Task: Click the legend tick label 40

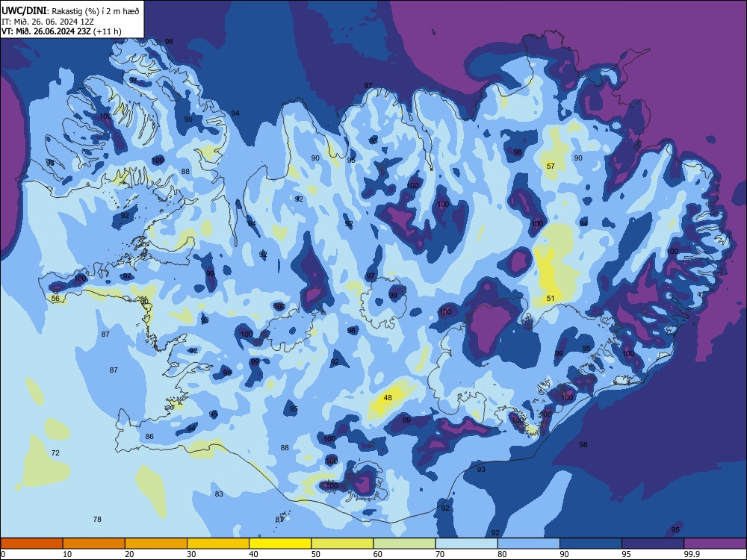Action: [253, 554]
